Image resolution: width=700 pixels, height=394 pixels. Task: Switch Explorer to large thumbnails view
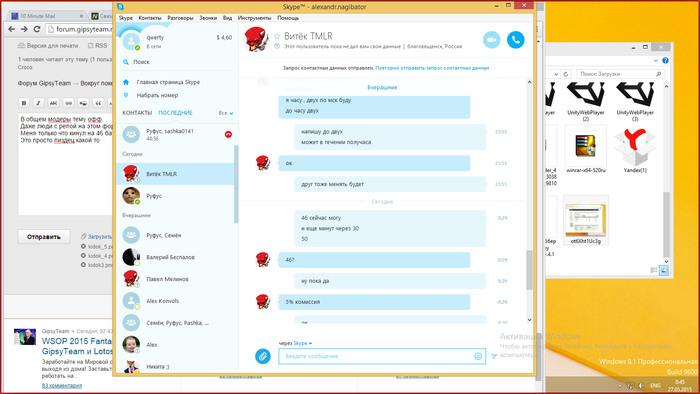664,270
